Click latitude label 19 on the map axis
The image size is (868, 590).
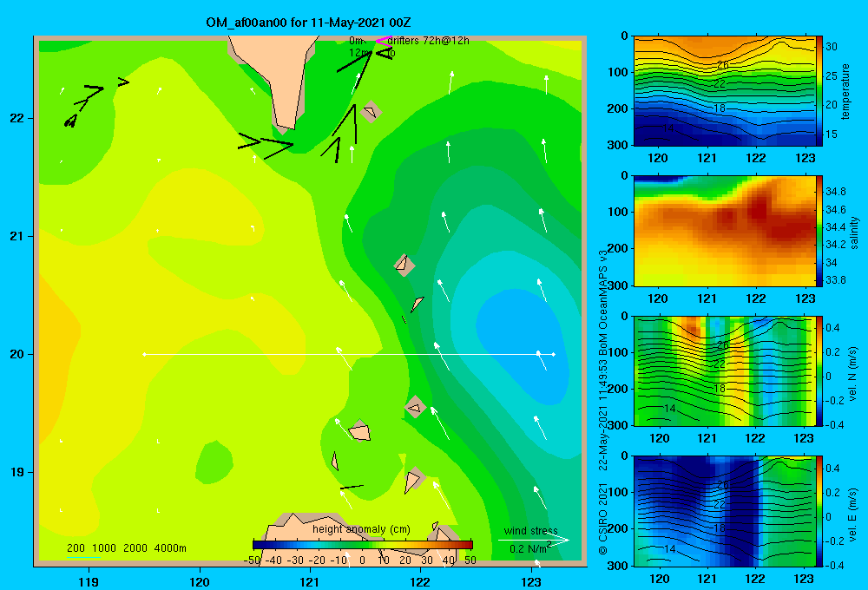coord(17,472)
